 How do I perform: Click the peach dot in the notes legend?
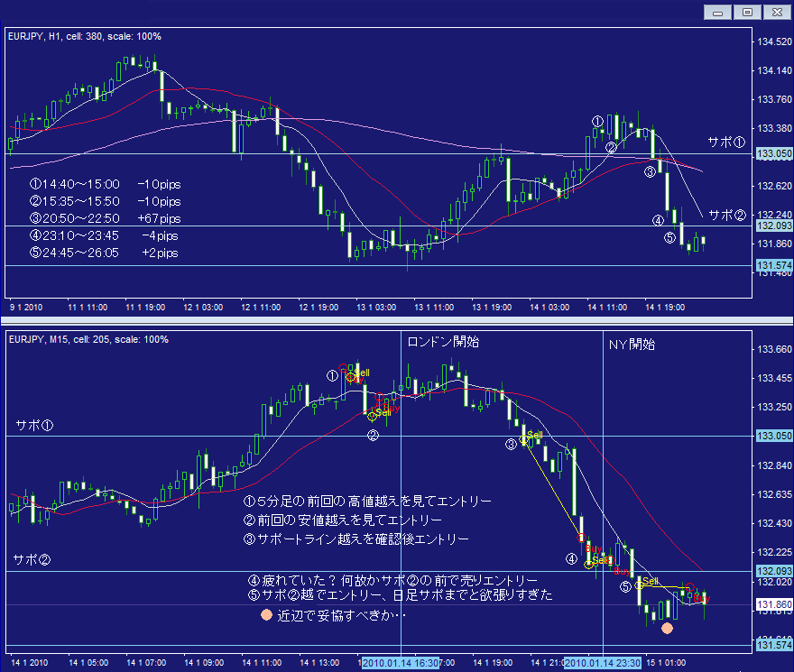[266, 615]
